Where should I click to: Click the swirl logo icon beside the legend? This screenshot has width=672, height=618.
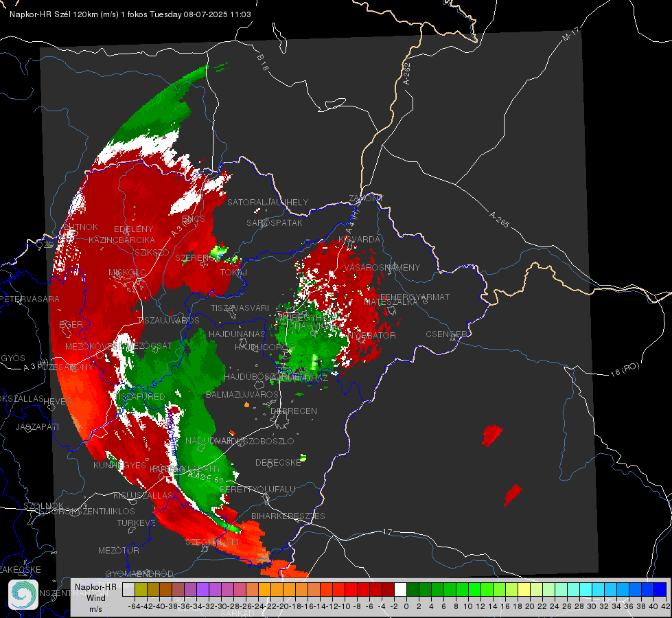(x=23, y=594)
